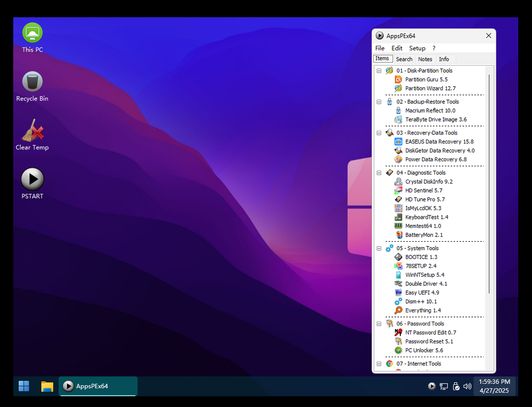This screenshot has width=532, height=407.
Task: Launch HD Sentinel 5.7 icon
Action: tap(398, 190)
